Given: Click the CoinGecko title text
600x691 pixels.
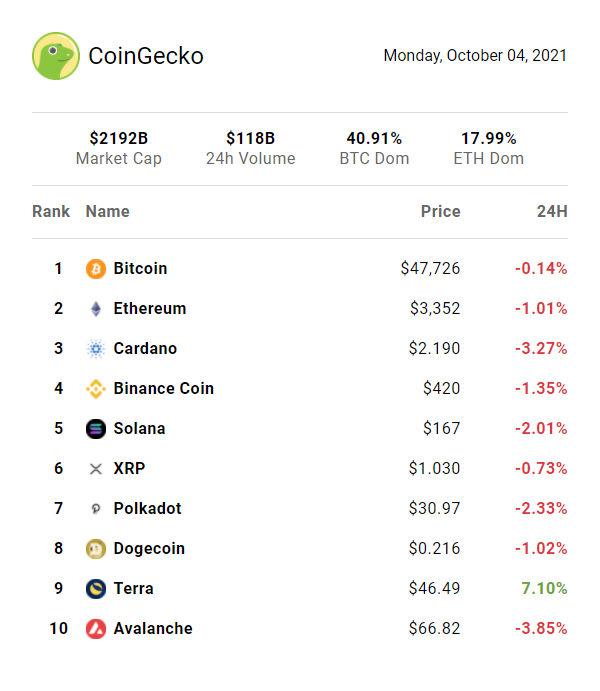Looking at the screenshot, I should 146,56.
